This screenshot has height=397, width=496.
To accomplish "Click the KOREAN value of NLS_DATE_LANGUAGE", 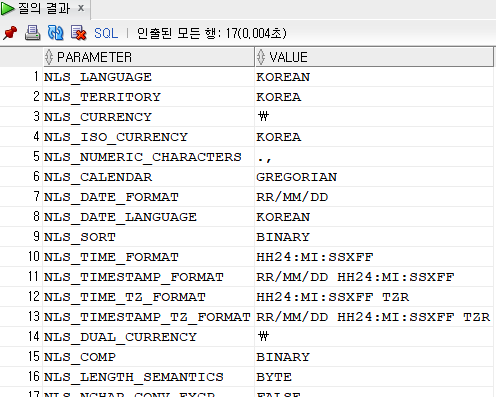I will click(x=374, y=217).
